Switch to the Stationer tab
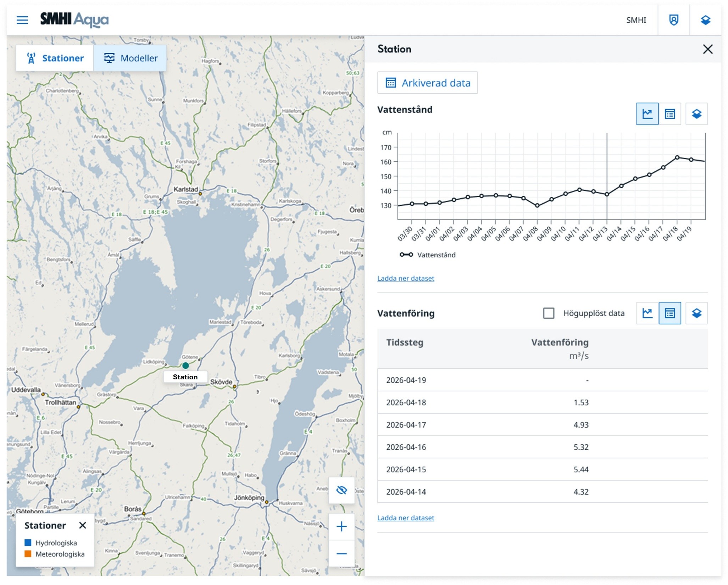The width and height of the screenshot is (728, 585). [55, 58]
